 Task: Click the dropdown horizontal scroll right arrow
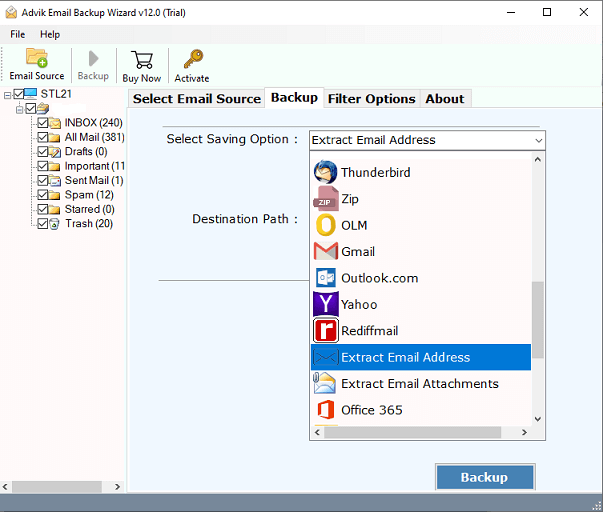(x=524, y=432)
